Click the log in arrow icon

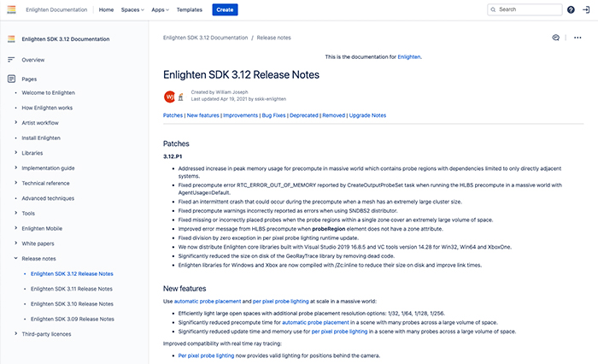coord(586,9)
